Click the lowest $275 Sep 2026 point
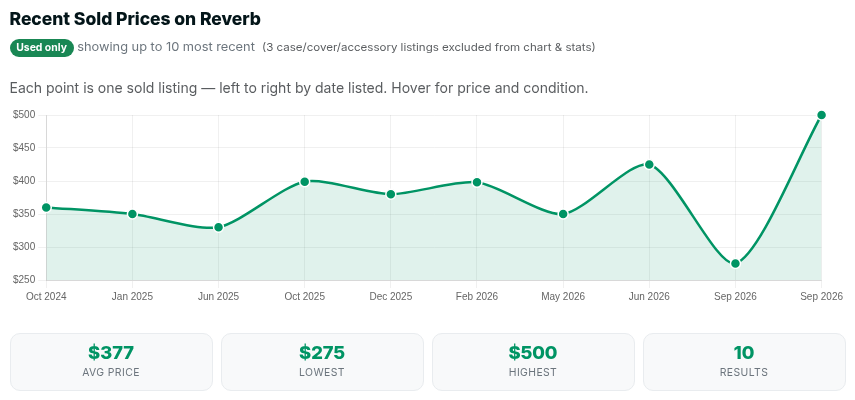Screen dimensions: 855x400 (735, 264)
